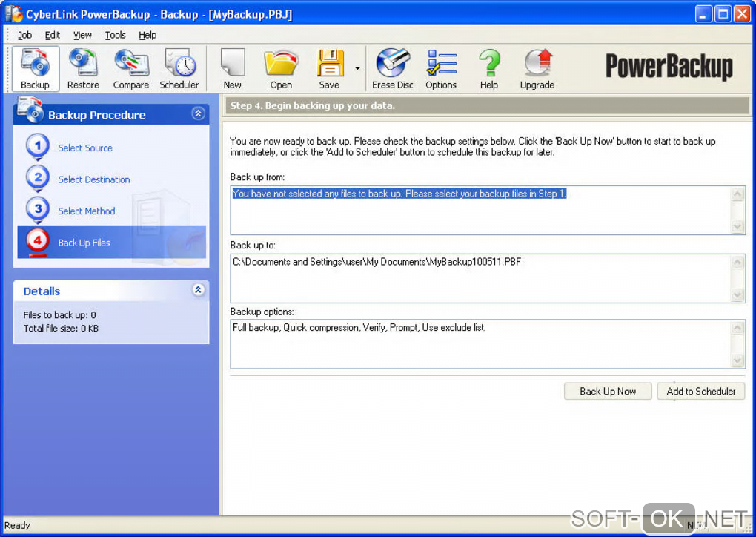Screen dimensions: 756x537
Task: Expand the Save dropdown arrow
Action: click(357, 68)
